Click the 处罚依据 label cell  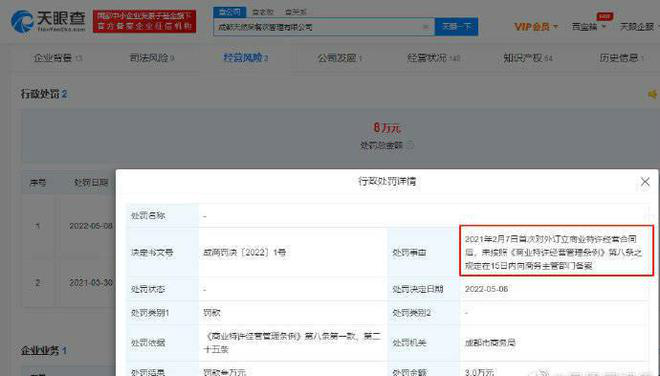162,343
